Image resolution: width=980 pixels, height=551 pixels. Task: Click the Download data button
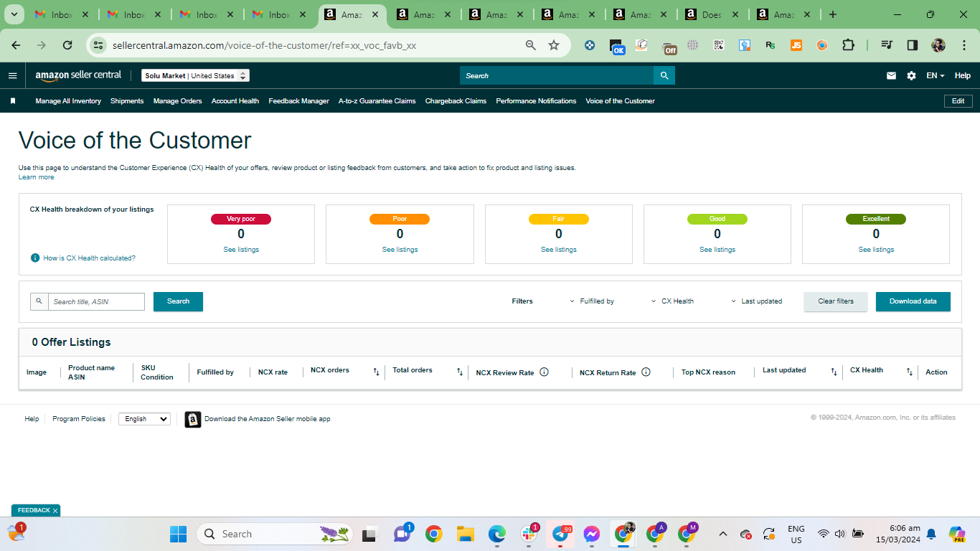tap(913, 301)
